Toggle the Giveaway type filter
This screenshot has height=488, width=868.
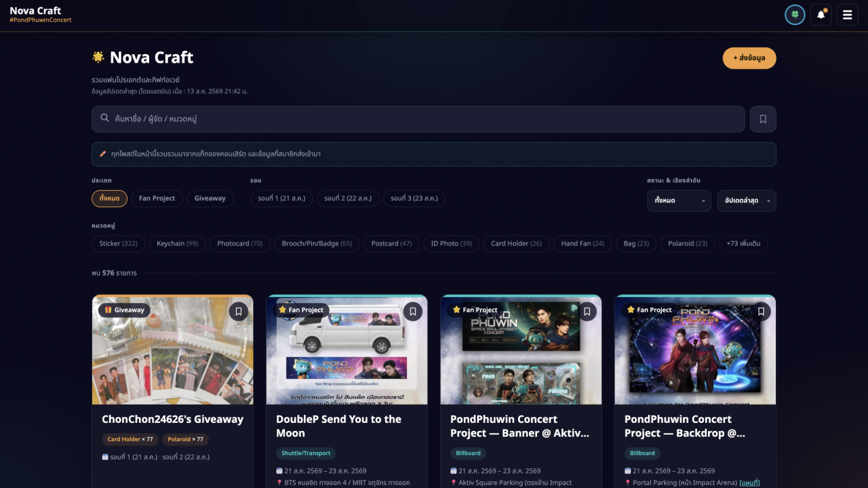210,199
